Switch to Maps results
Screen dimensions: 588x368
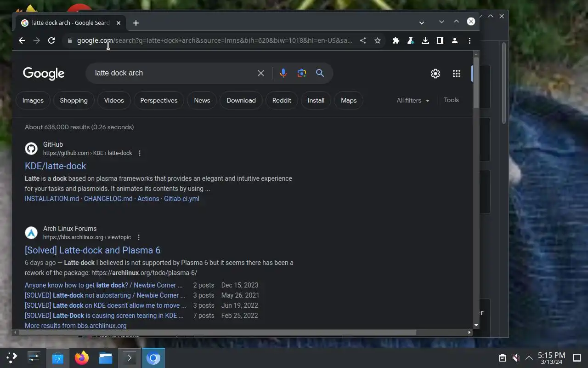[349, 100]
